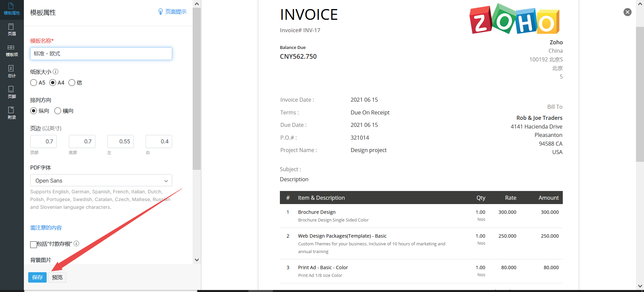Expand the PDF字体 Open Sans dropdown

coord(101,181)
